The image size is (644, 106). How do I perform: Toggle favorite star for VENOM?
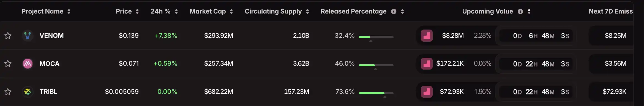(x=8, y=36)
